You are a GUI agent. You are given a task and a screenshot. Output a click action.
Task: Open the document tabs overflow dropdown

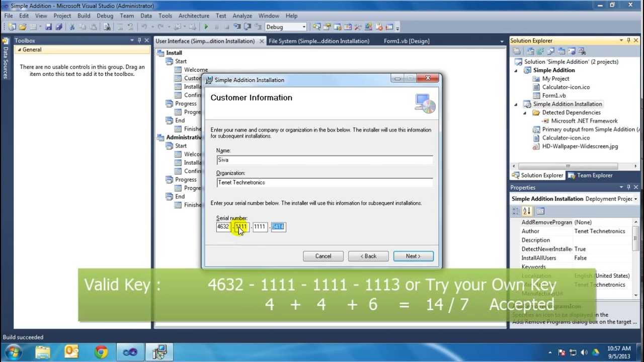502,41
